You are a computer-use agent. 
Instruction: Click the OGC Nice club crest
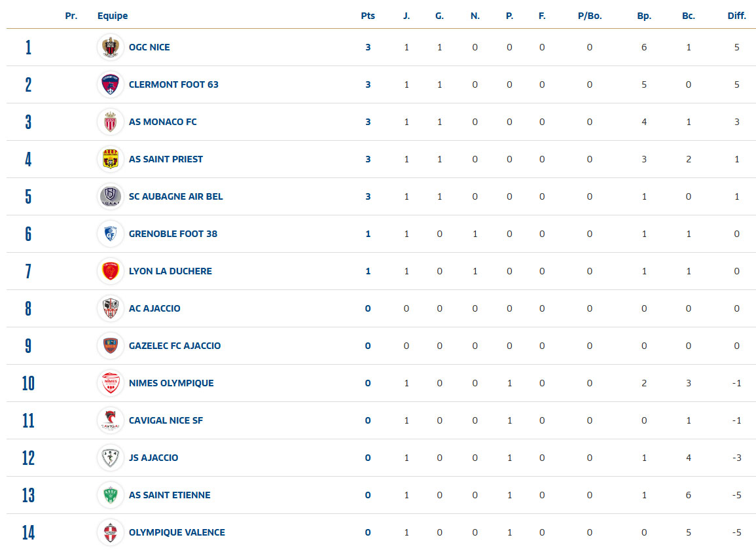(110, 47)
